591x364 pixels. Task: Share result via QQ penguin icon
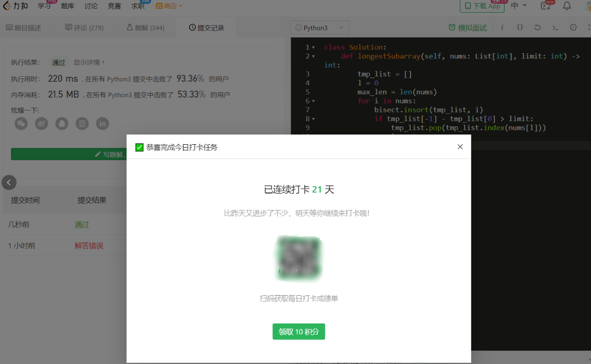pos(61,124)
